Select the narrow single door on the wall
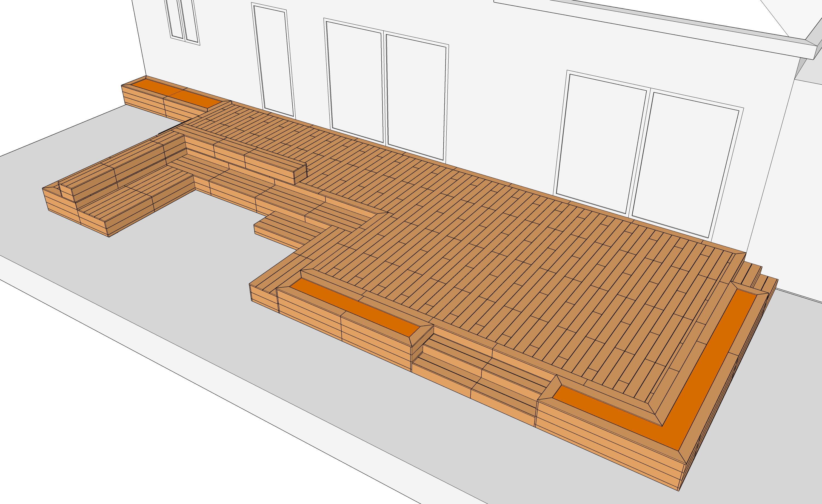This screenshot has width=822, height=504. pyautogui.click(x=273, y=61)
